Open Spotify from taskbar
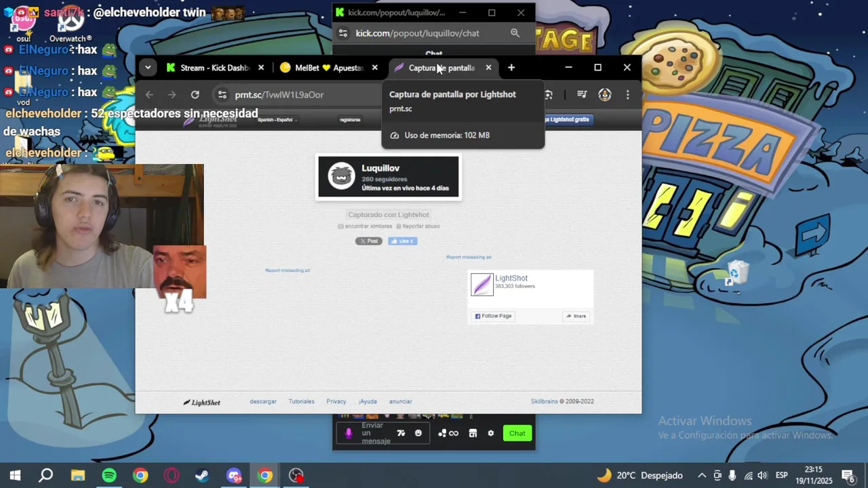 pos(109,475)
